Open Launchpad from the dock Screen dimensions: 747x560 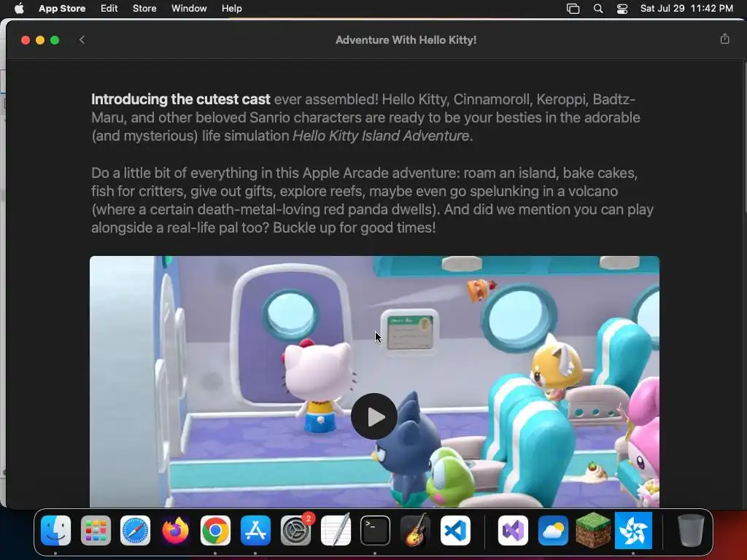[x=96, y=531]
